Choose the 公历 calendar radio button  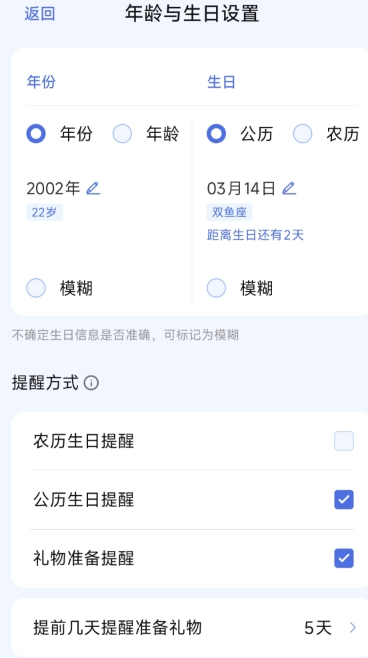pos(217,134)
